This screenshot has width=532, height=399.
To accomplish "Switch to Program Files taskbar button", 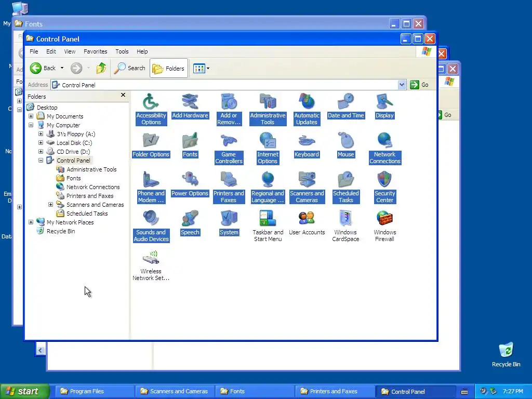I will tap(94, 391).
